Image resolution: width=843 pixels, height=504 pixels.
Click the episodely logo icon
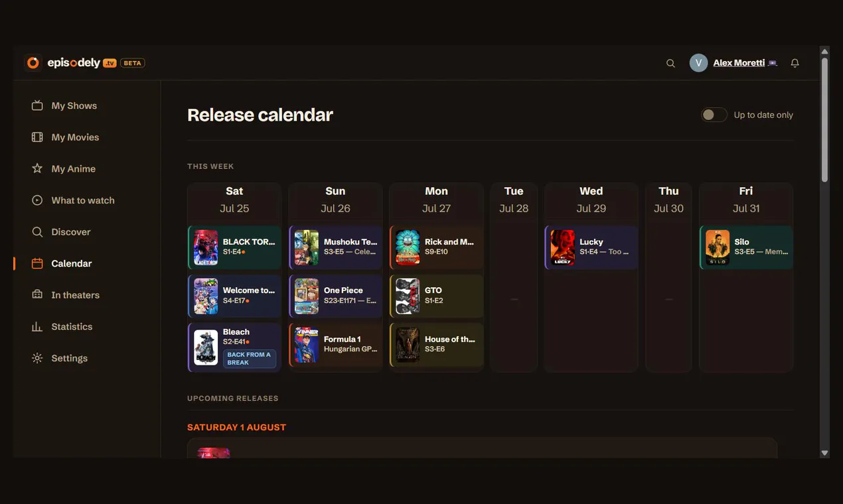tap(33, 63)
